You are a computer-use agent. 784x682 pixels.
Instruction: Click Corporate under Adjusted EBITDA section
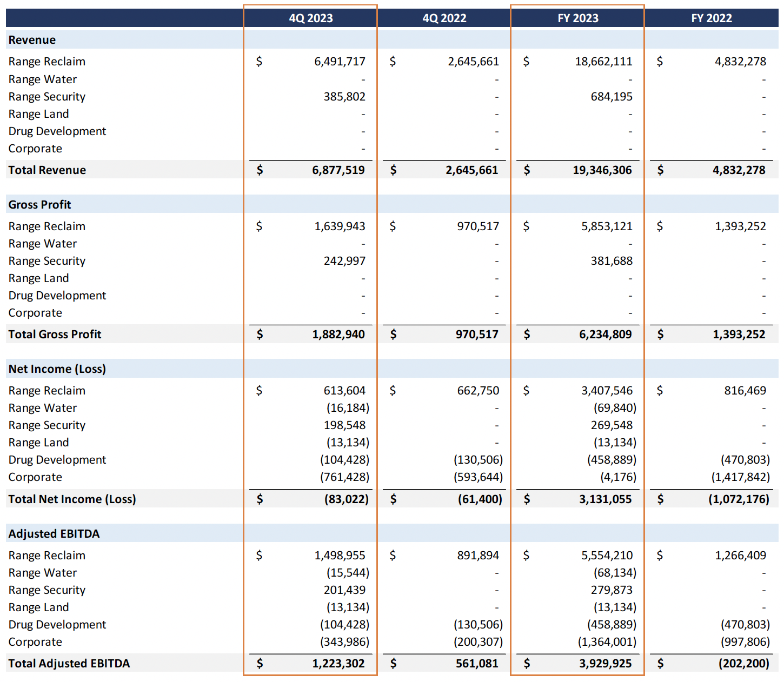point(35,641)
